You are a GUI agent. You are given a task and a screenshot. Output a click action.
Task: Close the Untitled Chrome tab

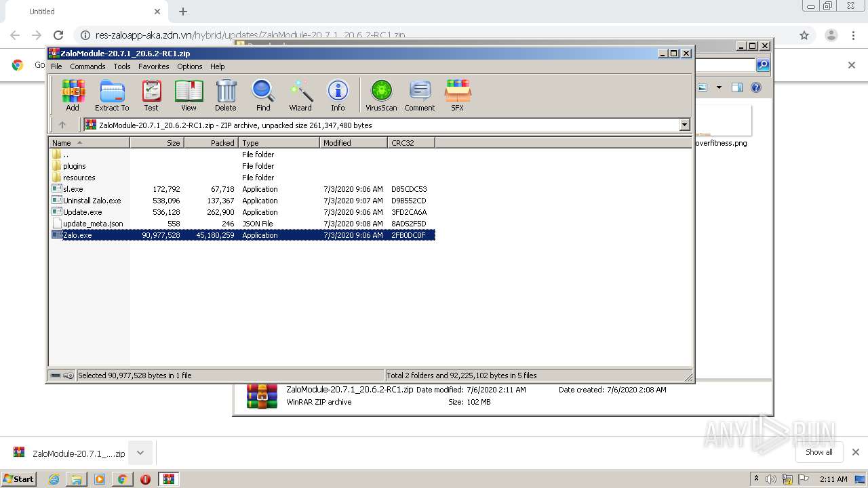click(x=157, y=12)
